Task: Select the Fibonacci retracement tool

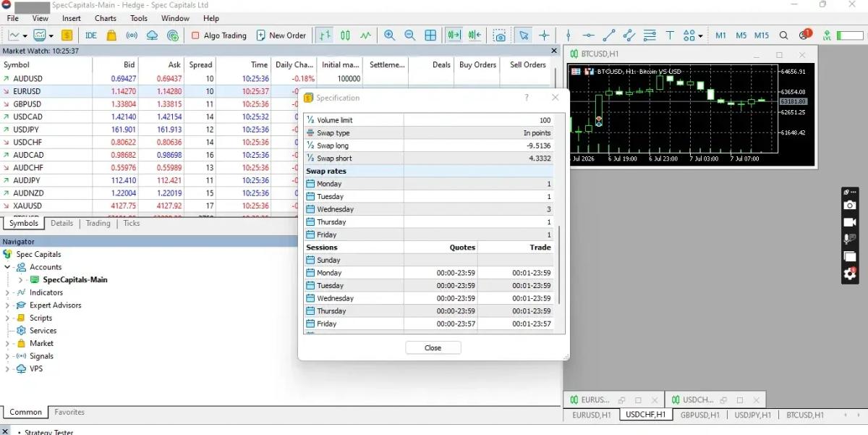Action: 650,35
